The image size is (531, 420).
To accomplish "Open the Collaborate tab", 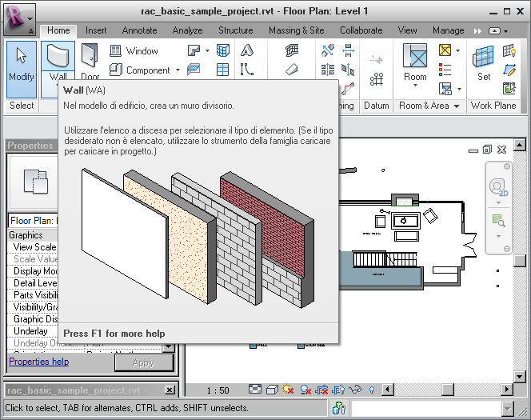I will tap(361, 30).
